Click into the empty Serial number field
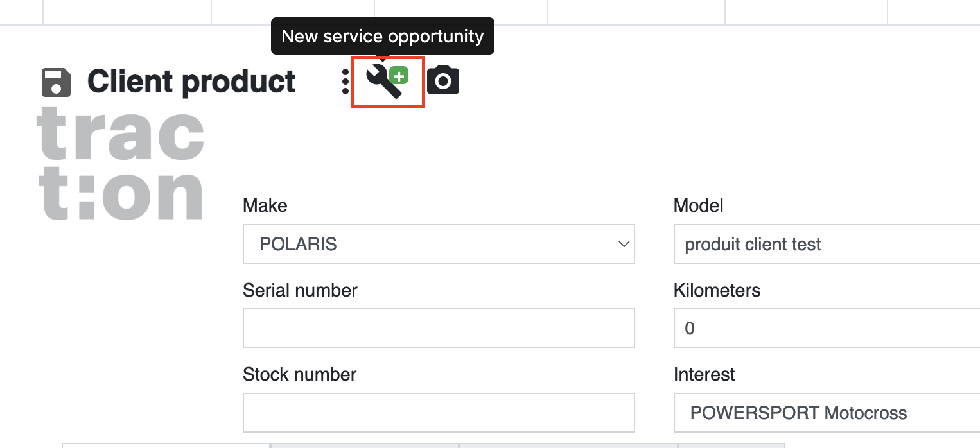The image size is (980, 448). coord(439,328)
